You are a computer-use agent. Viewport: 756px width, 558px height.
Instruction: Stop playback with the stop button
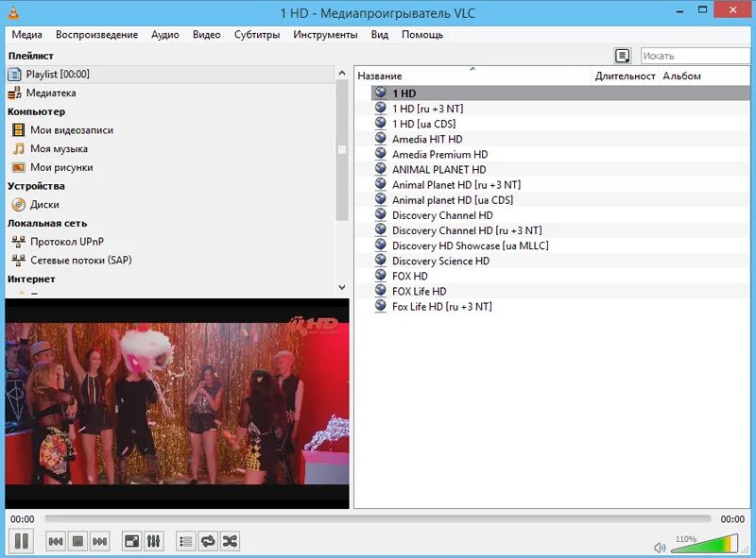point(77,541)
